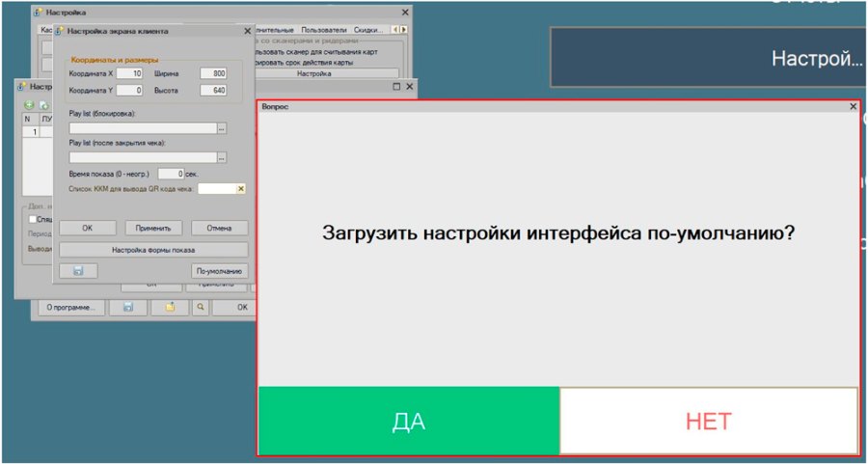This screenshot has height=464, width=868.
Task: Open Настройка формы показа
Action: [x=153, y=250]
